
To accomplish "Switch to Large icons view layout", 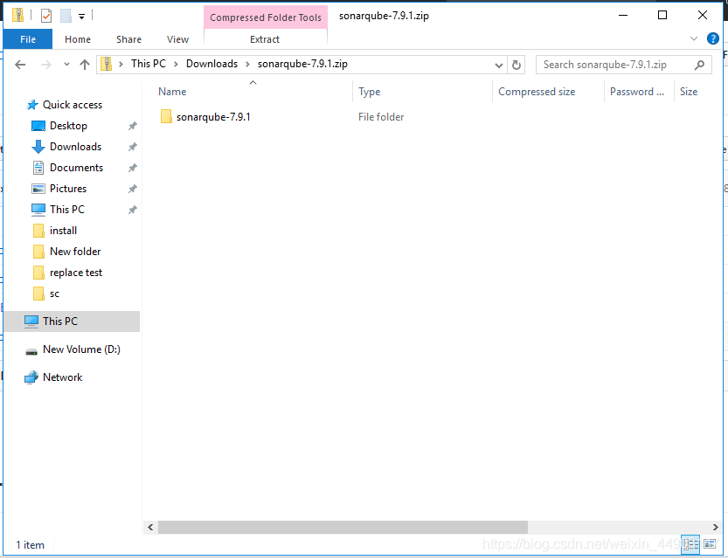I will point(710,543).
